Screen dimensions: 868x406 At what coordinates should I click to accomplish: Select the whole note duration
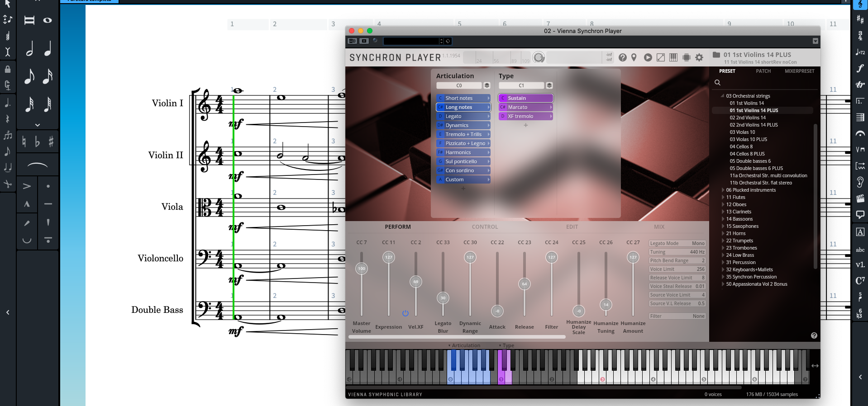[48, 20]
